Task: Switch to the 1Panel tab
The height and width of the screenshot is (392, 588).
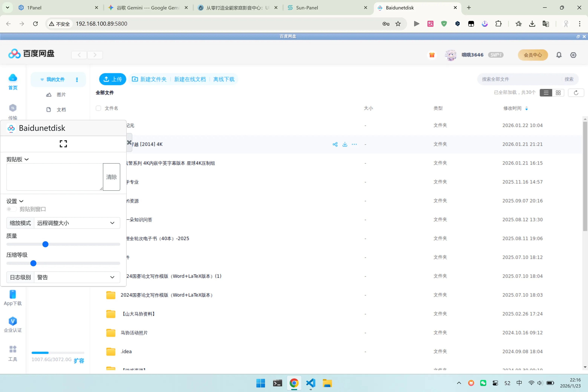Action: (58, 8)
